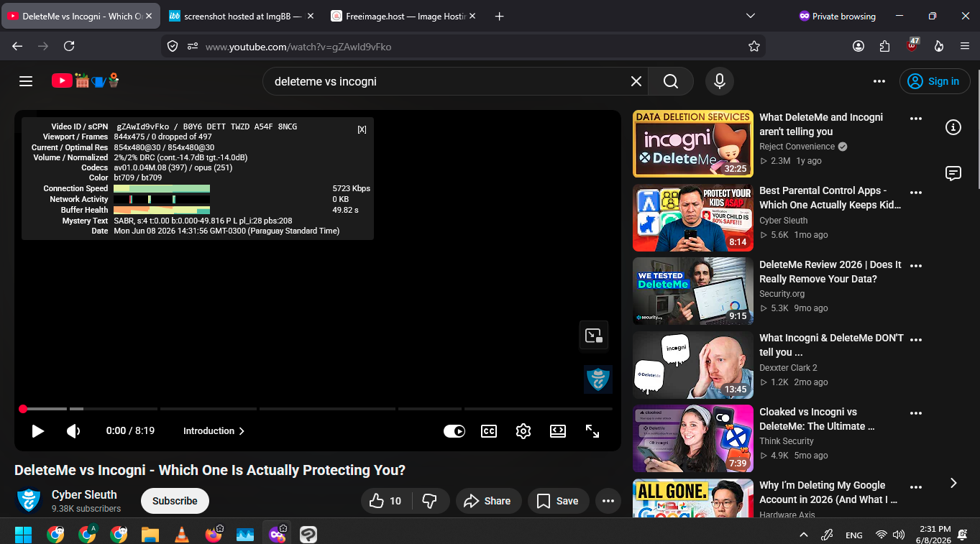
Task: Open the comments side panel icon
Action: (x=953, y=173)
